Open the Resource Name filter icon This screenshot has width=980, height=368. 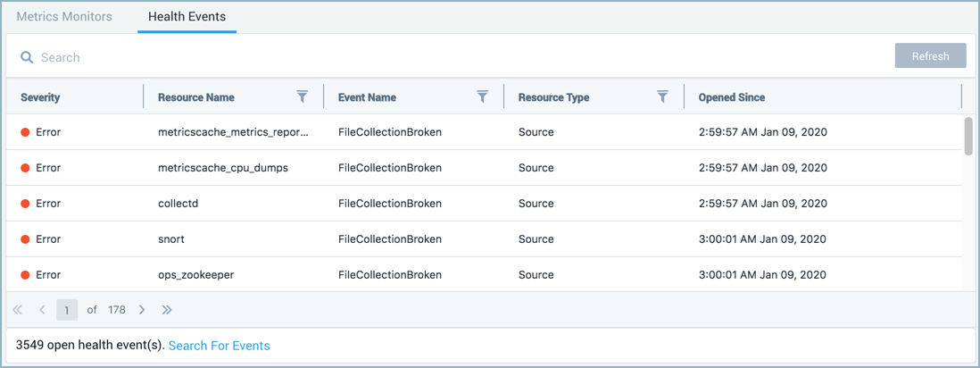point(302,96)
